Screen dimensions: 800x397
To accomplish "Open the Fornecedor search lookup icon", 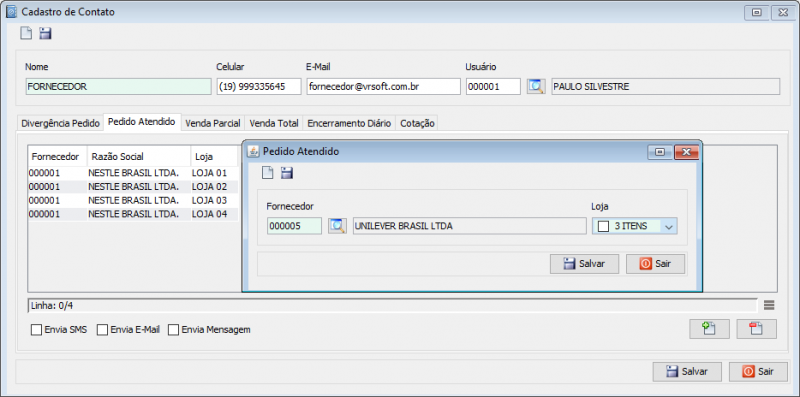I will pos(337,226).
